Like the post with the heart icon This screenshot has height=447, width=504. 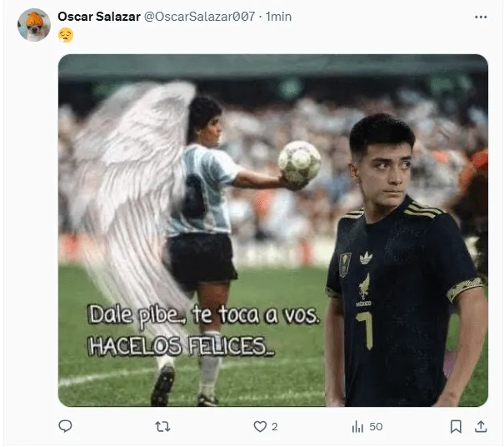click(260, 427)
